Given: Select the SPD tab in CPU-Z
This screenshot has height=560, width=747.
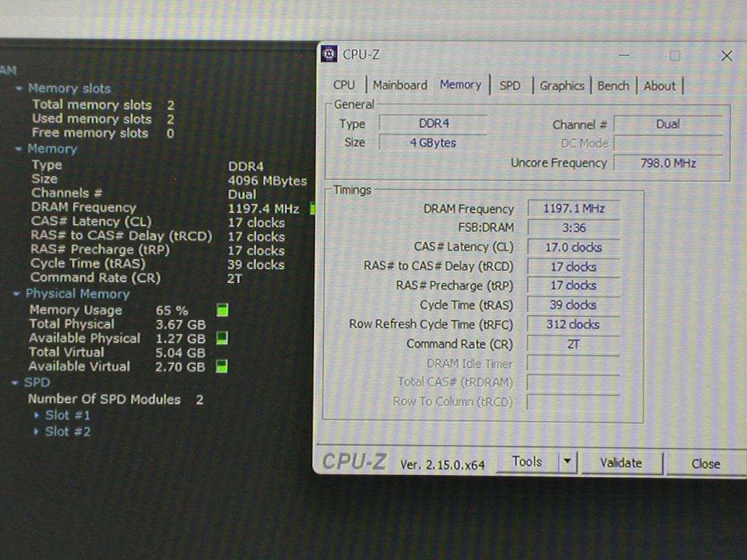Looking at the screenshot, I should [510, 84].
